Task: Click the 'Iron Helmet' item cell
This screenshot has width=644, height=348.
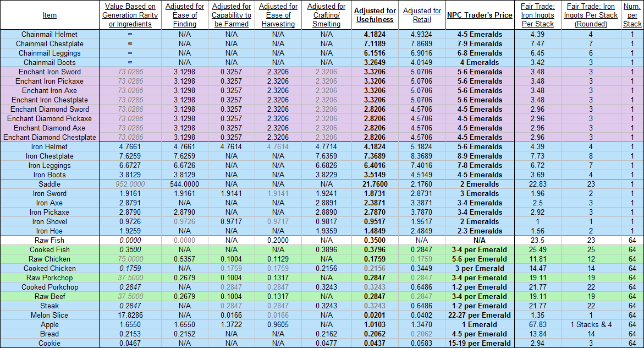Action: (x=49, y=147)
